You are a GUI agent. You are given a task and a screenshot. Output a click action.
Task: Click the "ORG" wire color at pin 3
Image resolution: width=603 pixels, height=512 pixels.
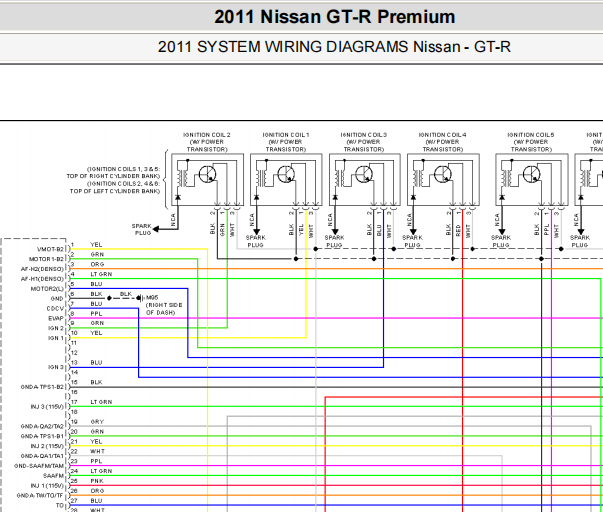point(97,265)
